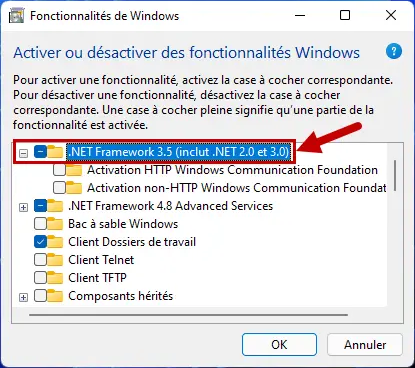Click the .NET Framework 4.8 folder icon
This screenshot has height=368, width=415.
(55, 206)
